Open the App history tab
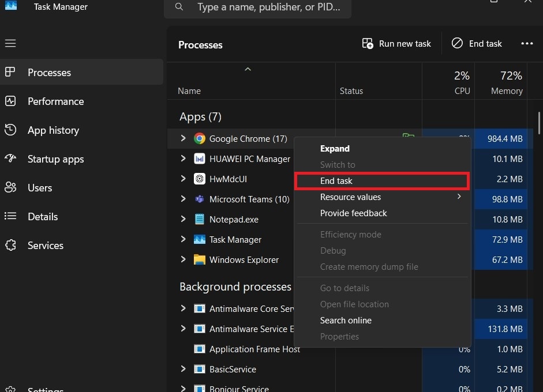This screenshot has height=392, width=543. click(x=81, y=130)
